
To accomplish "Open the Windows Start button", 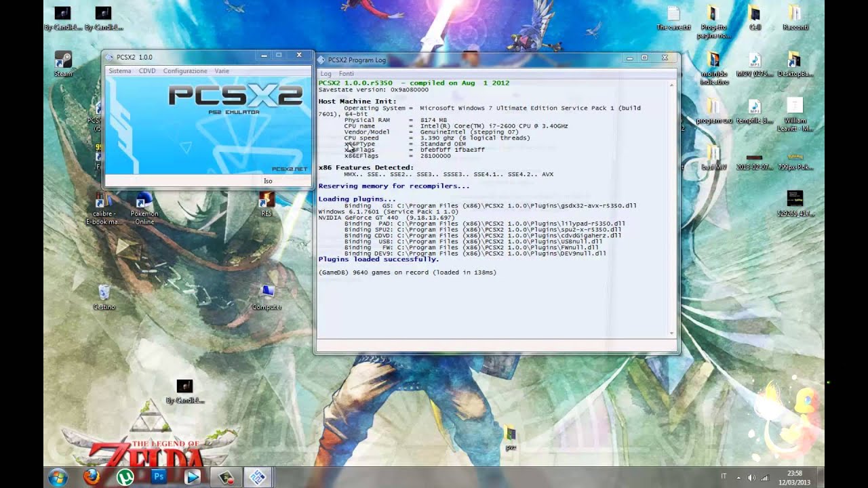I will [x=58, y=477].
